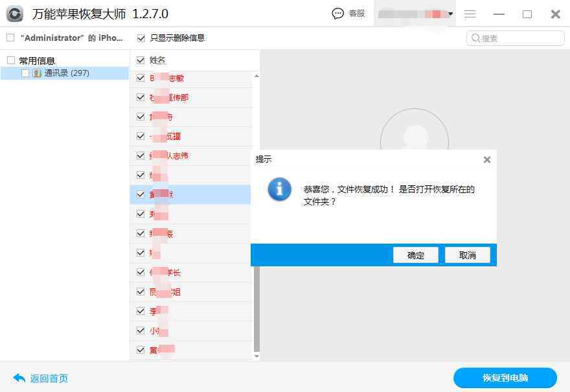Click the magnifier icon in search box
The height and width of the screenshot is (392, 570).
click(475, 38)
